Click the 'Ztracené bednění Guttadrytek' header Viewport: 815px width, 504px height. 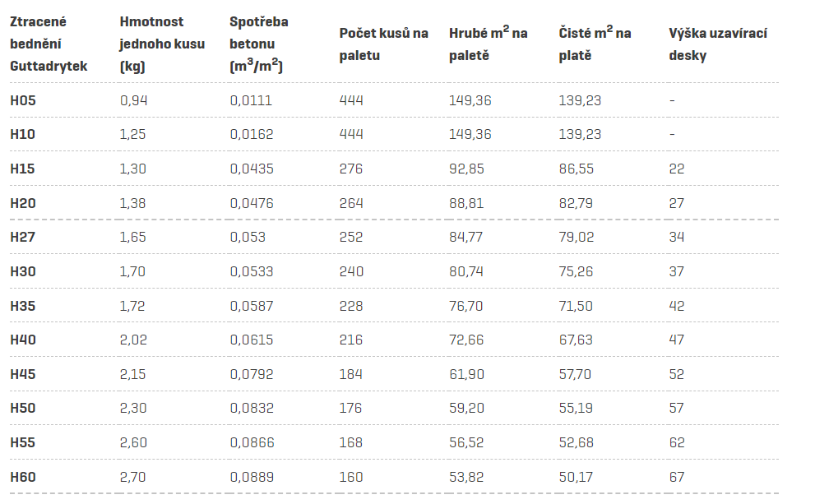point(49,44)
